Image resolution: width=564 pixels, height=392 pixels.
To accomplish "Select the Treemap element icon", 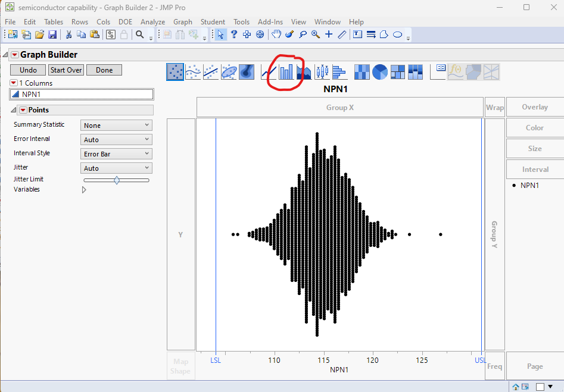I will coord(397,72).
